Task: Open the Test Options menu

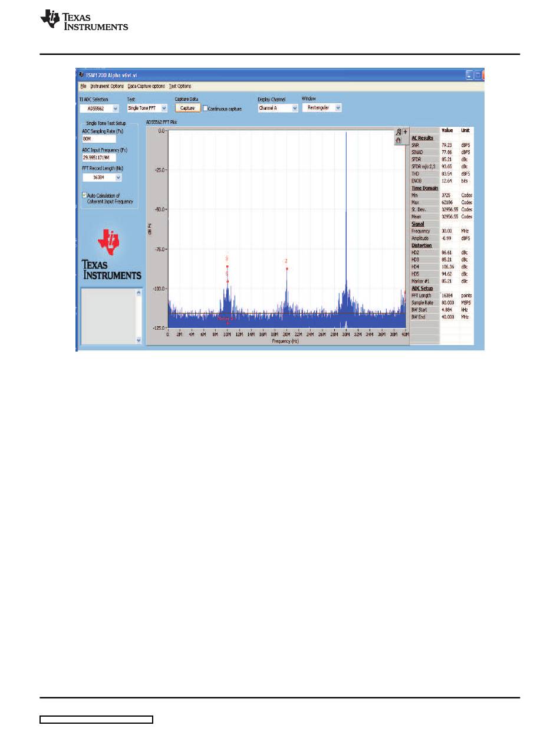Action: click(180, 86)
